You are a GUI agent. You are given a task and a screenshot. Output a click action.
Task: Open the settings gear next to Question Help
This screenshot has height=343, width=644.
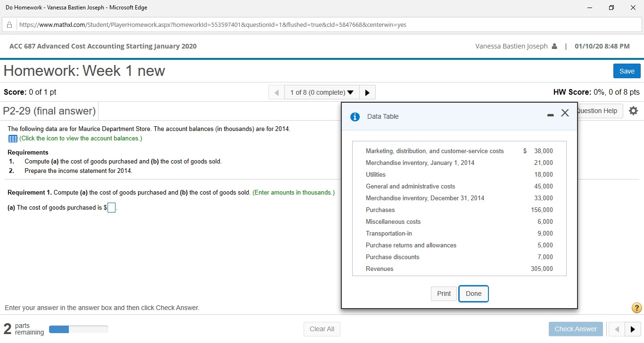[633, 111]
